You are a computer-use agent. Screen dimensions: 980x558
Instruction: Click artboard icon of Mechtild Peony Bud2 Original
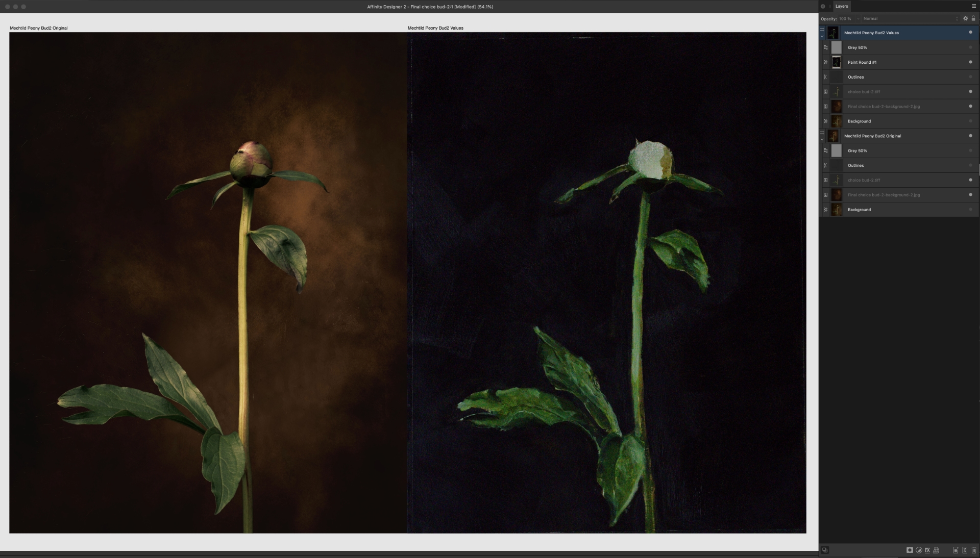point(822,133)
